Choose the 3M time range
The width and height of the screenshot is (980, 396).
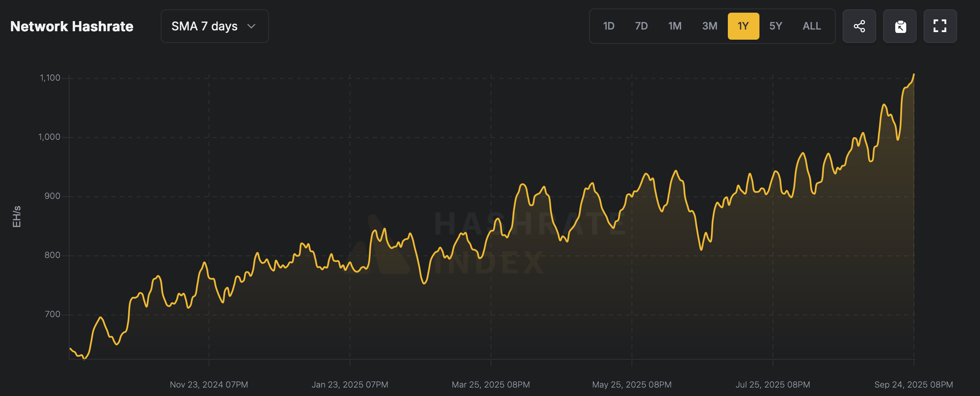[709, 26]
